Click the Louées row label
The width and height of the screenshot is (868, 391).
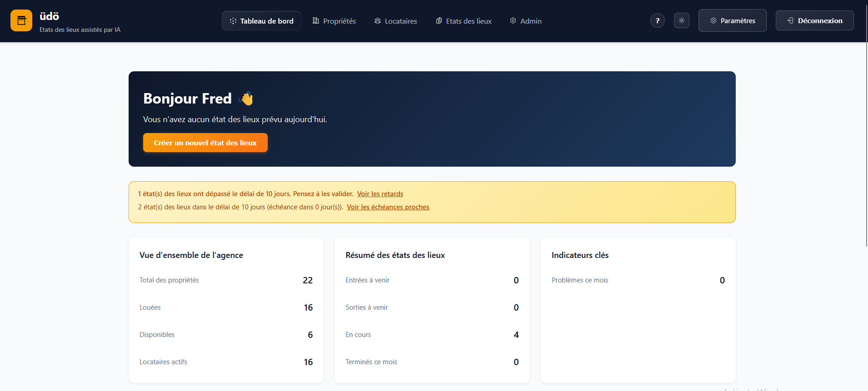click(150, 307)
